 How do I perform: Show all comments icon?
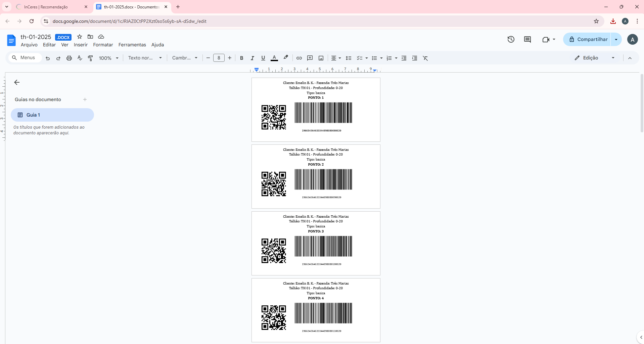click(x=527, y=39)
